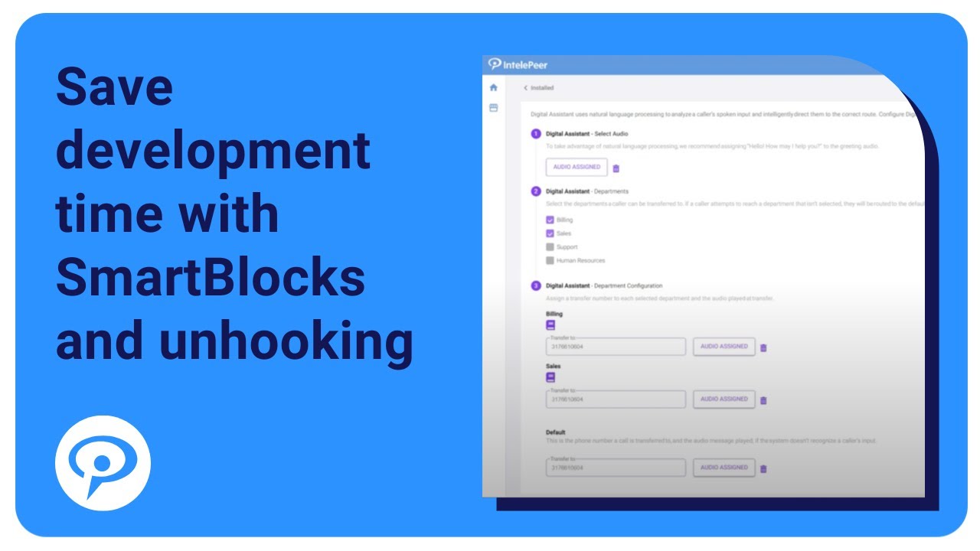Click AUDIO ASSIGNED in the Billing row

pyautogui.click(x=724, y=346)
